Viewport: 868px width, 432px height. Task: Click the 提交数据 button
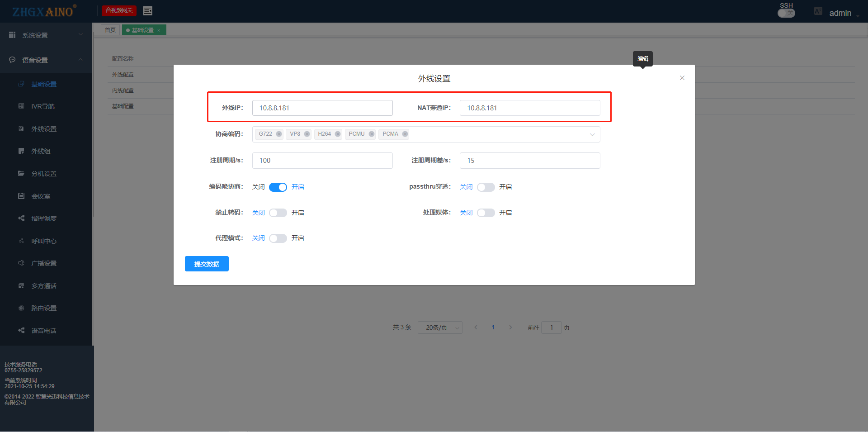coord(207,264)
